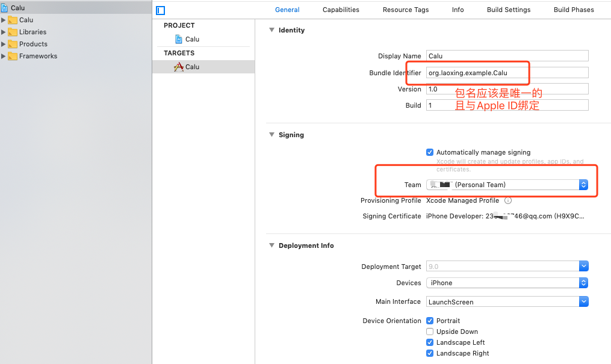
Task: Click info icon next to Xcode Managed Profile
Action: click(x=508, y=200)
